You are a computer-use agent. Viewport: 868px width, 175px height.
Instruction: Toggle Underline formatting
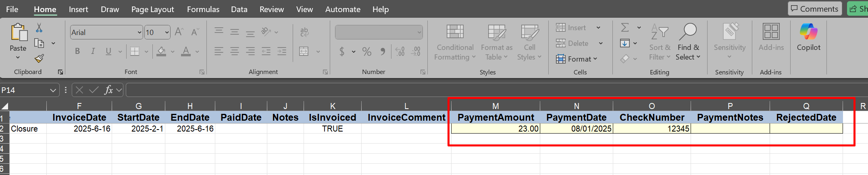click(x=108, y=51)
